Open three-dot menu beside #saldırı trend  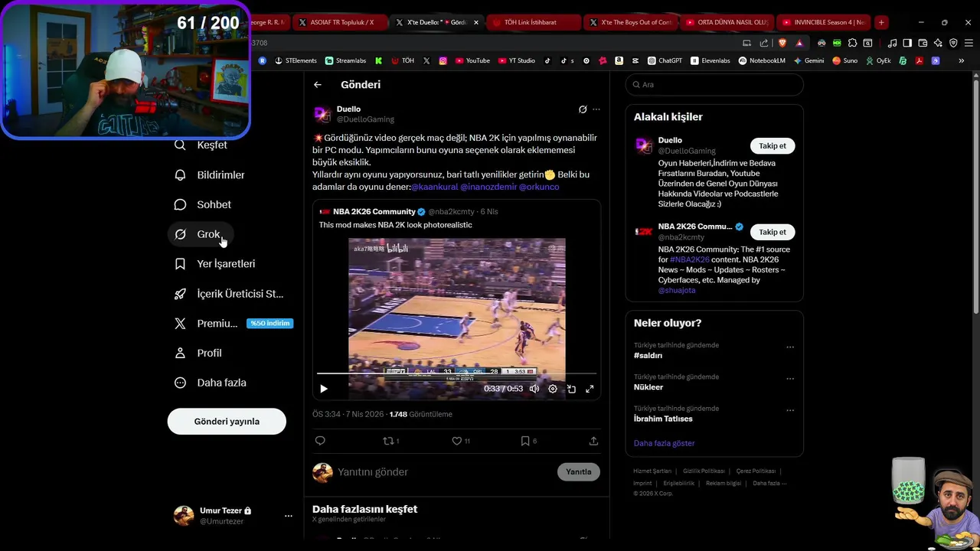[790, 347]
